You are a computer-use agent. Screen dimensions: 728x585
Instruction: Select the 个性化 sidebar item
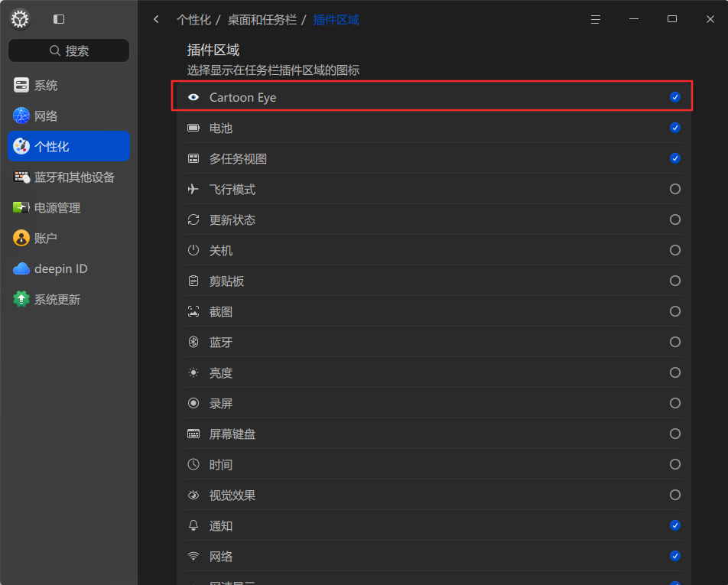[69, 147]
